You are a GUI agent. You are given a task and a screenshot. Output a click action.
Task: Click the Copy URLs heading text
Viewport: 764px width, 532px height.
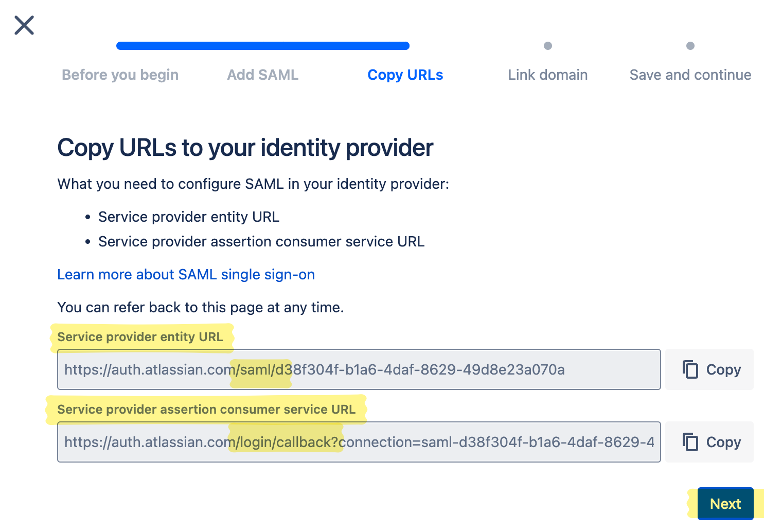[245, 148]
